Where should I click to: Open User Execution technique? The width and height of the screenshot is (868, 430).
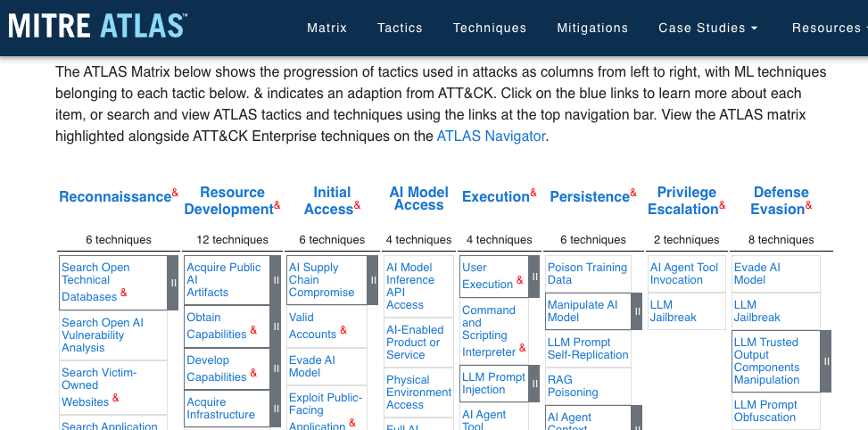(x=488, y=276)
